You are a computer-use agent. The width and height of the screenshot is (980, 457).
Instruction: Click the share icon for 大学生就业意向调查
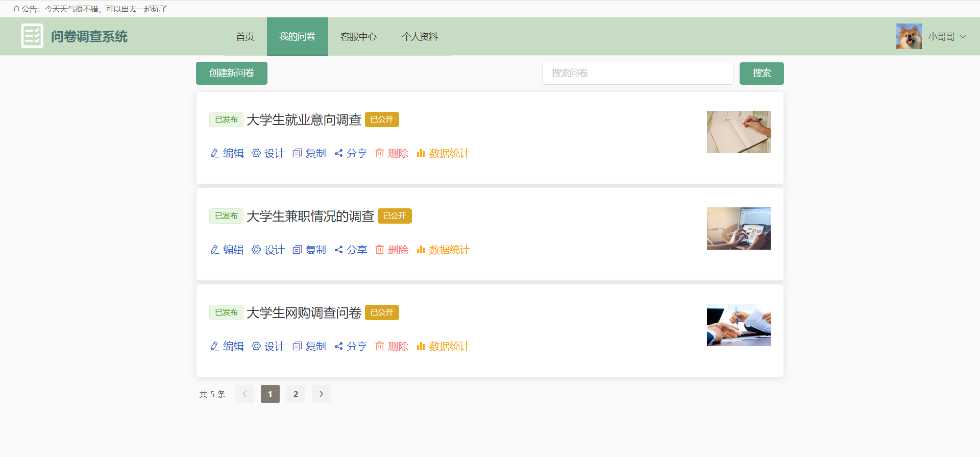tap(338, 153)
